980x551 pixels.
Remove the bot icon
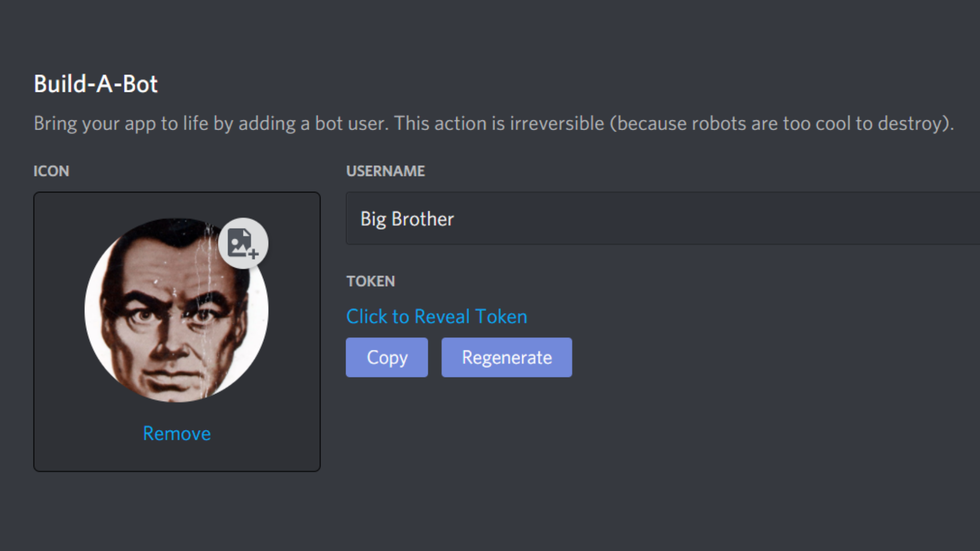(177, 434)
